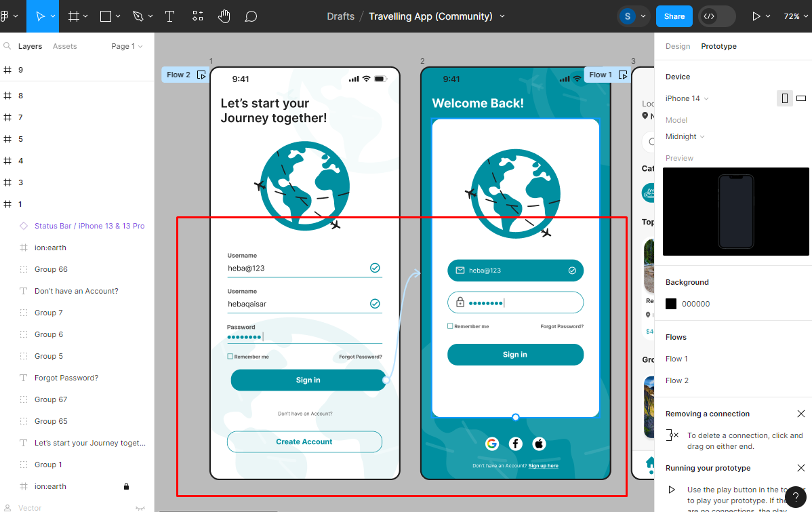Open Page 1 pages dropdown
812x512 pixels.
pyautogui.click(x=127, y=46)
